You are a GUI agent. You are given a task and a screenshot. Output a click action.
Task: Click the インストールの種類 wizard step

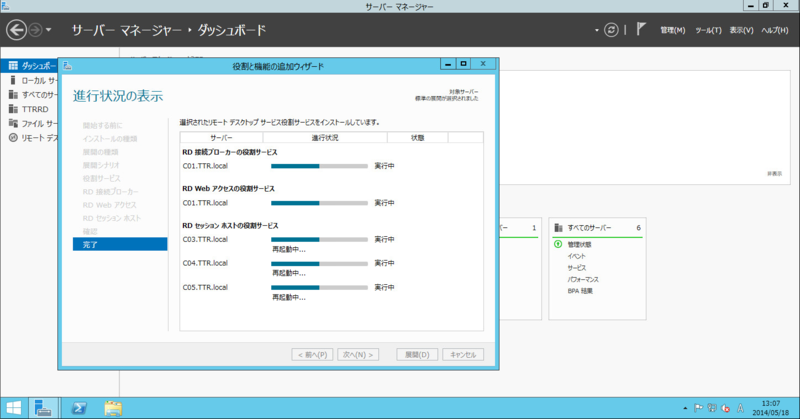[x=110, y=139]
